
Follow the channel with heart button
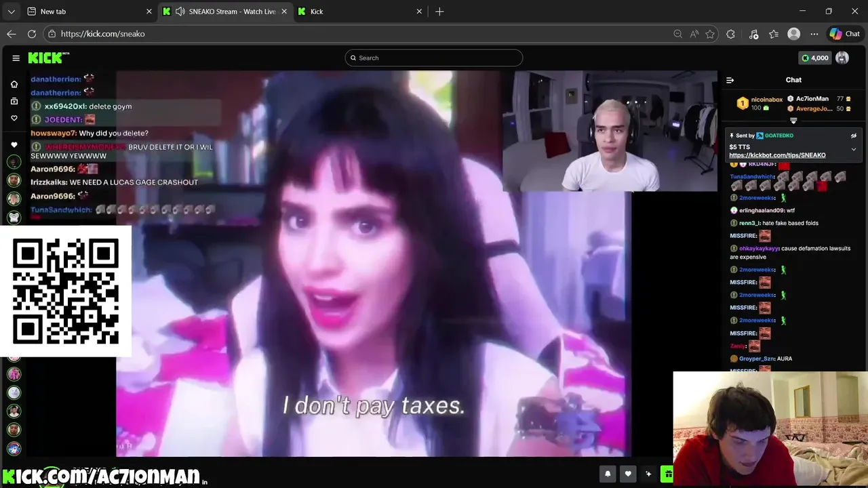(628, 474)
